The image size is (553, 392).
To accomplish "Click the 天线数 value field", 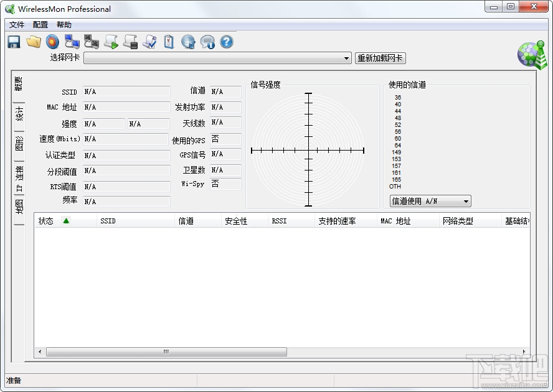I will click(225, 123).
